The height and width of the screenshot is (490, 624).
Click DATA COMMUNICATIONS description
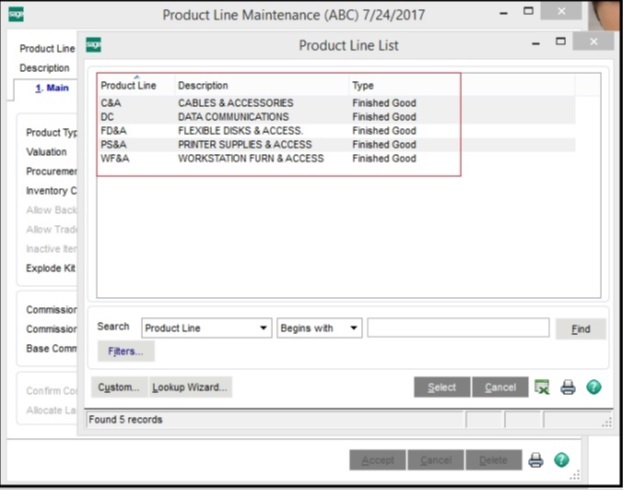tap(233, 117)
